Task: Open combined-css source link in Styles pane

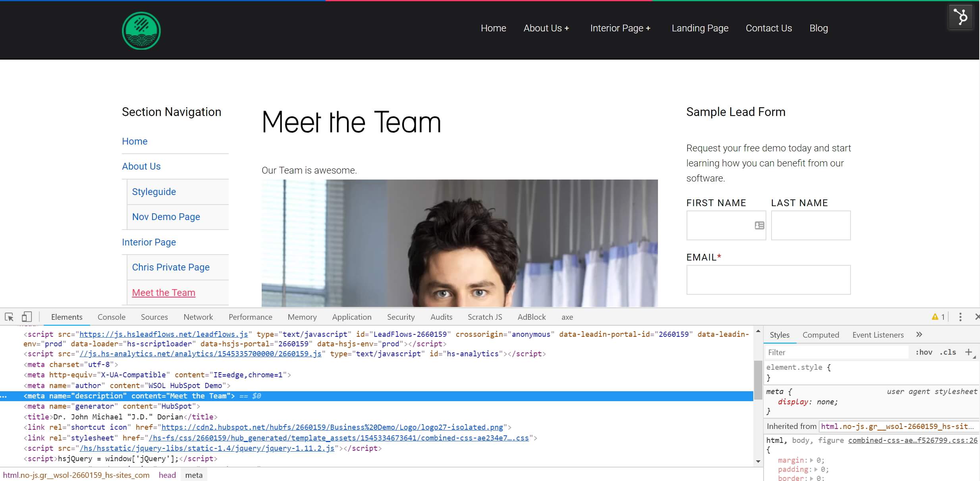Action: tap(913, 440)
